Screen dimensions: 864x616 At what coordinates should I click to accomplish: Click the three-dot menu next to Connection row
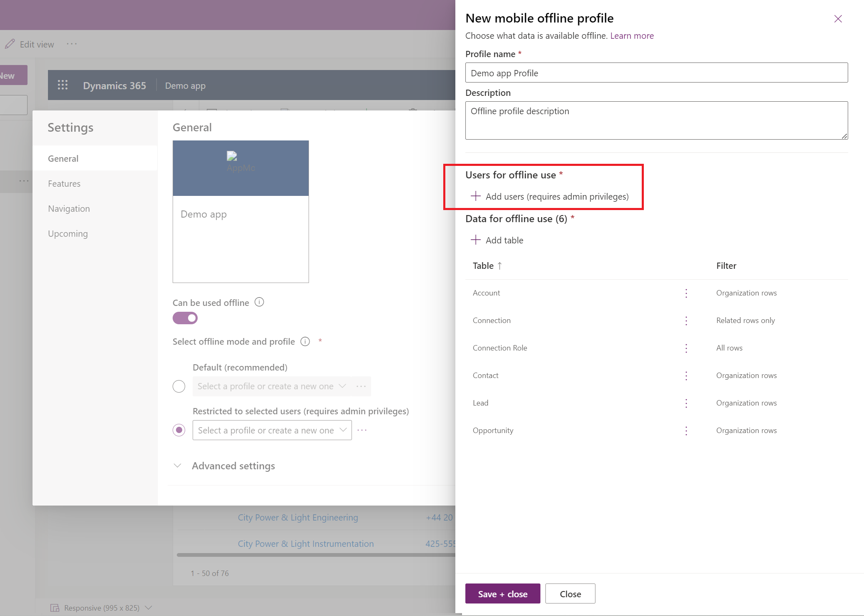pyautogui.click(x=686, y=319)
